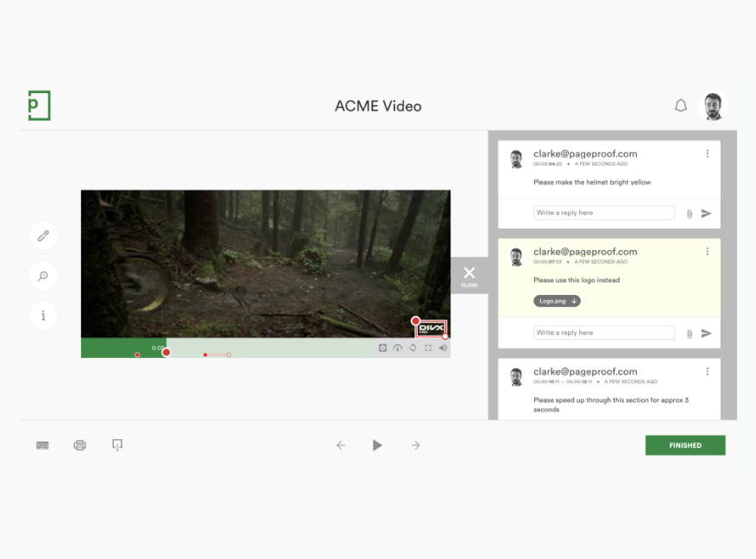Select the magnifier zoom tool
Viewport: 756px width, 559px height.
[43, 275]
